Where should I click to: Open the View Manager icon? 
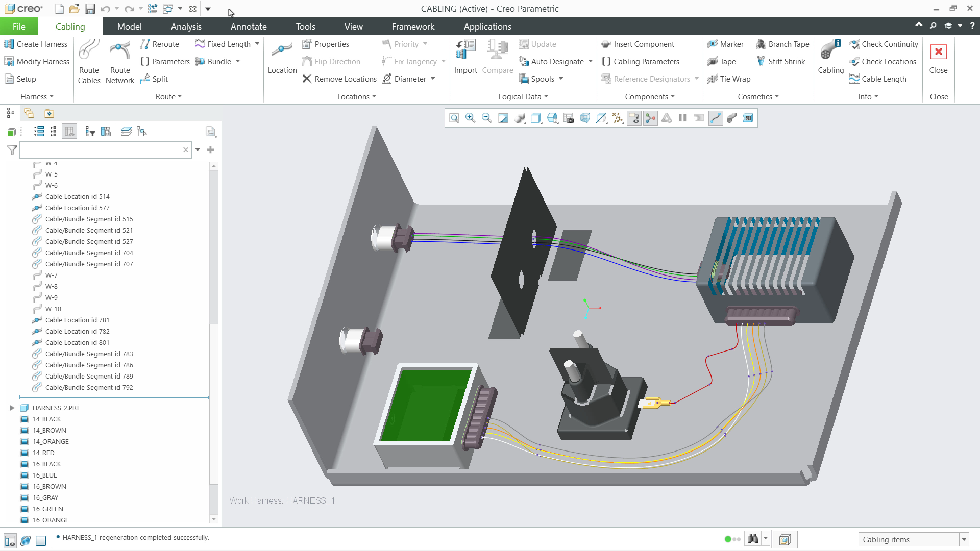[569, 118]
